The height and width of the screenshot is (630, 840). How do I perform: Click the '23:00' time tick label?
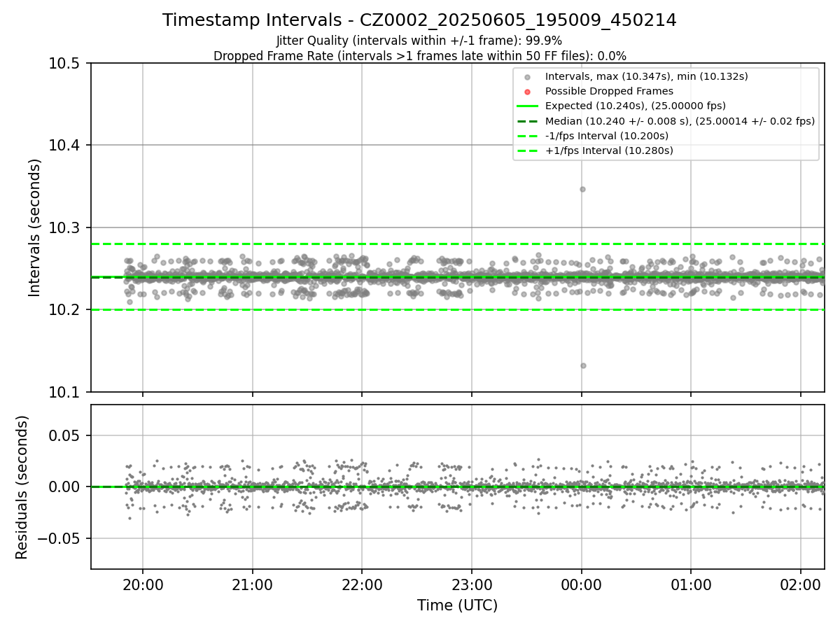472,584
